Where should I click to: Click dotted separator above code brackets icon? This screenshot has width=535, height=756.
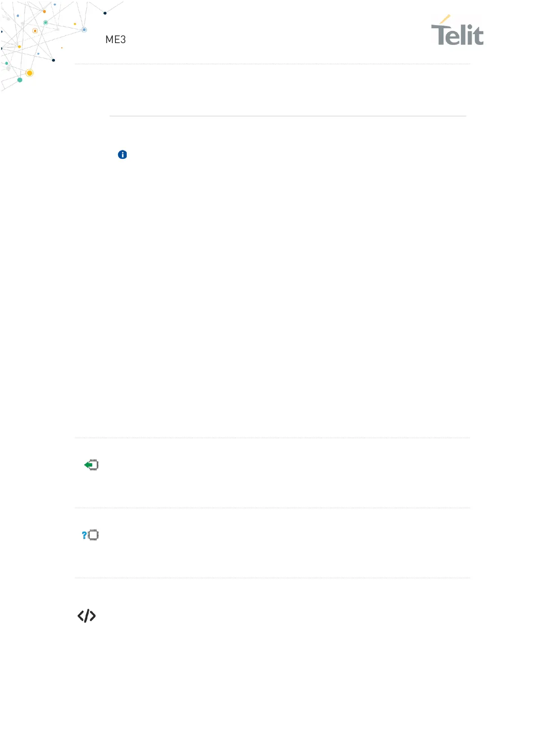click(x=272, y=578)
